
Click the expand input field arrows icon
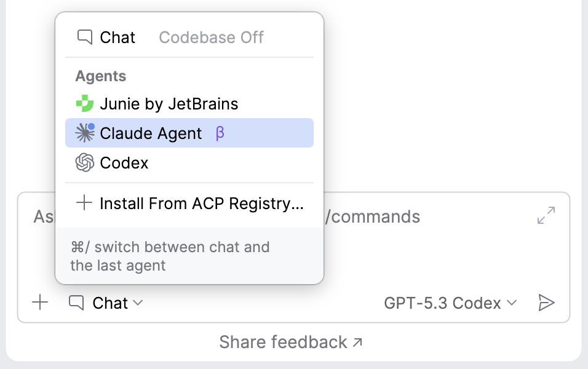[x=546, y=216]
